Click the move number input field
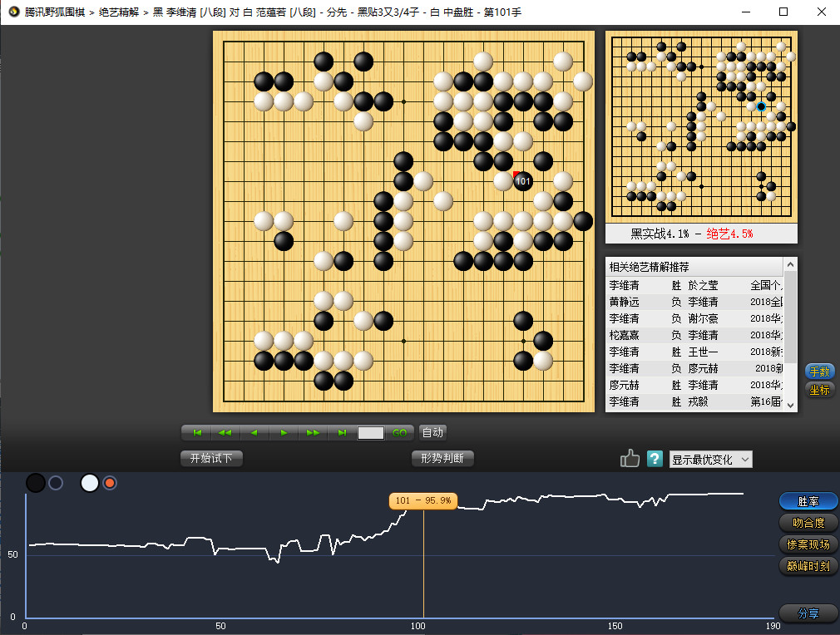Image resolution: width=840 pixels, height=635 pixels. click(x=371, y=433)
